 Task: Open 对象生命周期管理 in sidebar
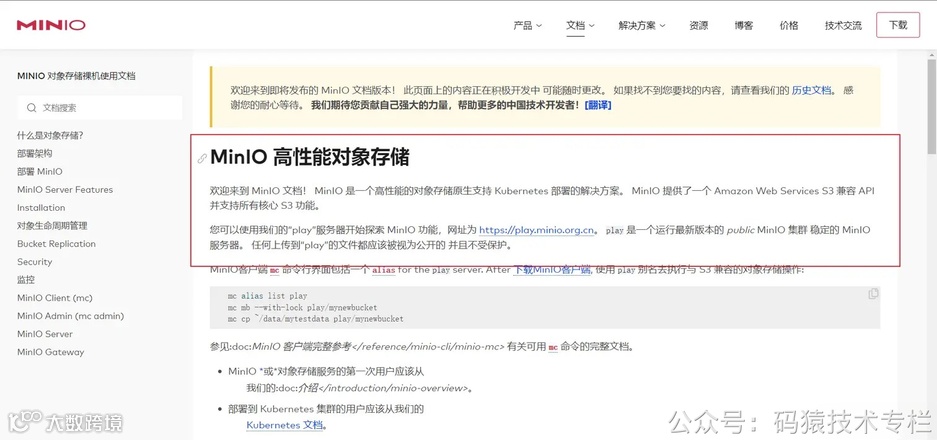pyautogui.click(x=52, y=225)
